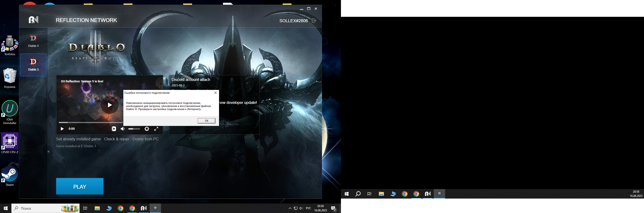Image resolution: width=644 pixels, height=213 pixels.
Task: Confirm the error dialog with OK
Action: click(206, 121)
